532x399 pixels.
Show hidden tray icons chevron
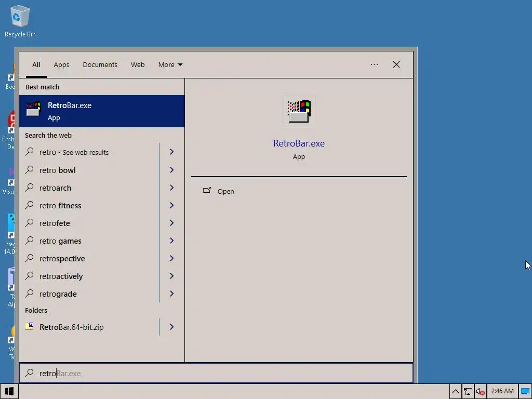coord(455,391)
